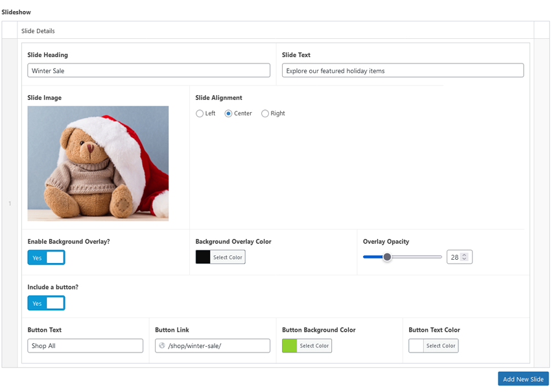Image resolution: width=551 pixels, height=392 pixels.
Task: Click the Add New Slide button
Action: (523, 379)
